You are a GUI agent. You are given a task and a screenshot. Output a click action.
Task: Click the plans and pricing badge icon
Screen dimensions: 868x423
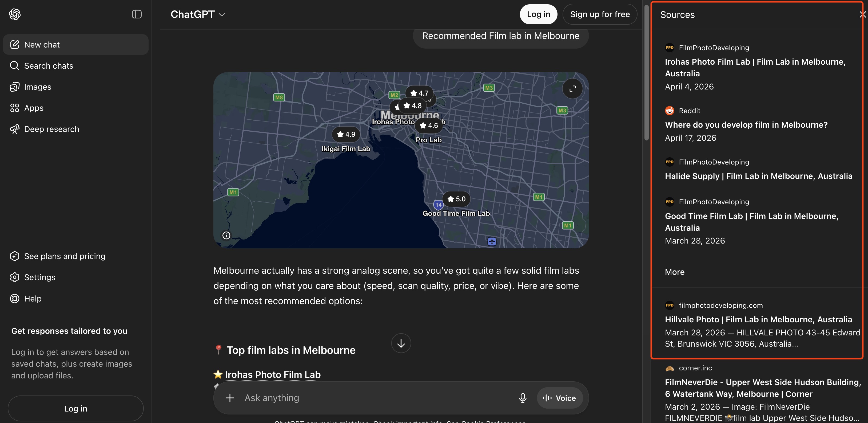tap(14, 256)
